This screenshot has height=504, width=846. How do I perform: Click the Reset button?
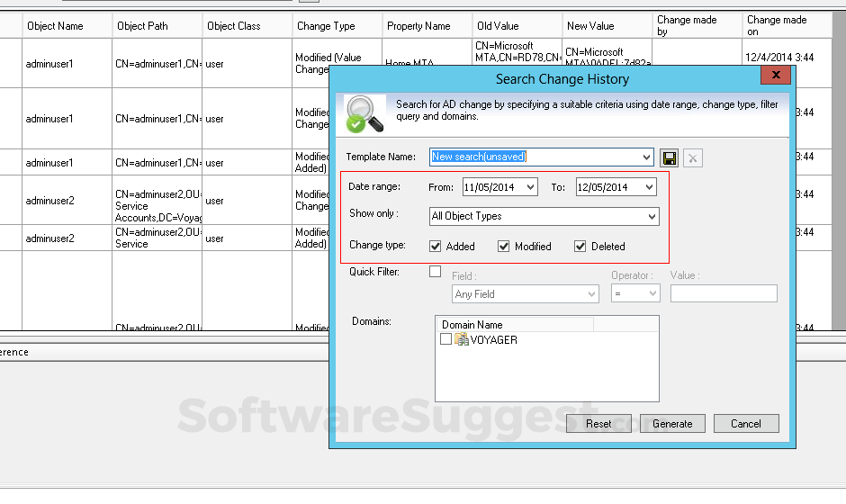[x=598, y=424]
